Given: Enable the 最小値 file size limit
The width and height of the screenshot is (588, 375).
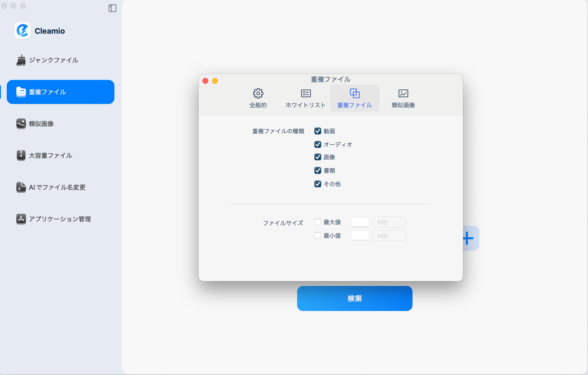Looking at the screenshot, I should tap(318, 235).
